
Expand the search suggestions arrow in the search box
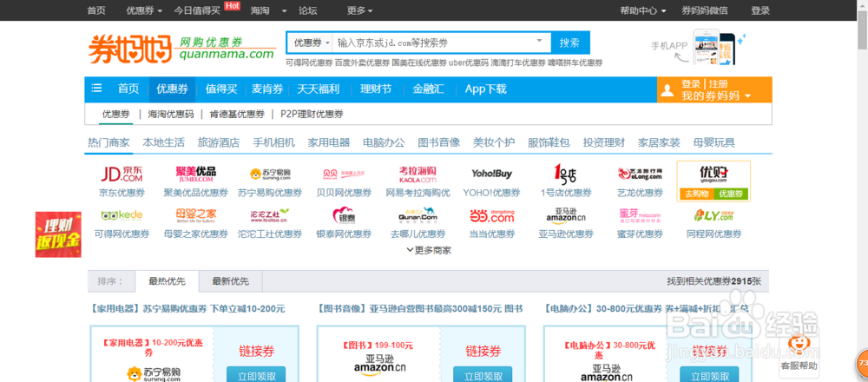[539, 41]
